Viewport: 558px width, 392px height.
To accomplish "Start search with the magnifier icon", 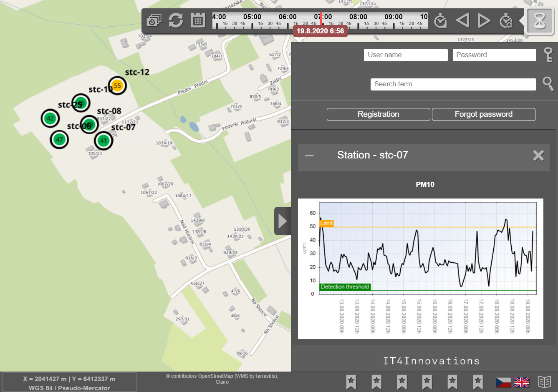I will [548, 84].
